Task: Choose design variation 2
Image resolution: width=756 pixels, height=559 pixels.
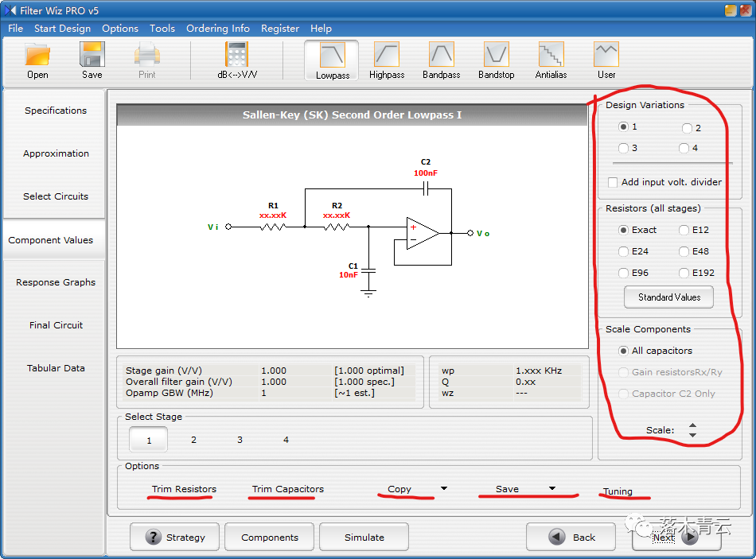Action: [687, 127]
